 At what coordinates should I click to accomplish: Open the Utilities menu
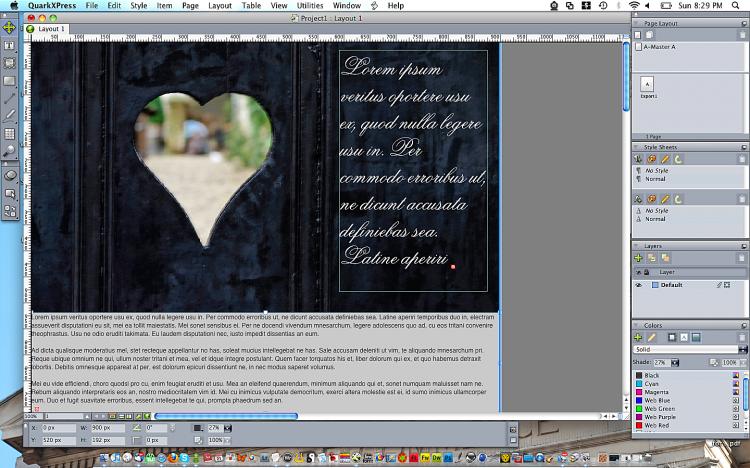tap(310, 6)
